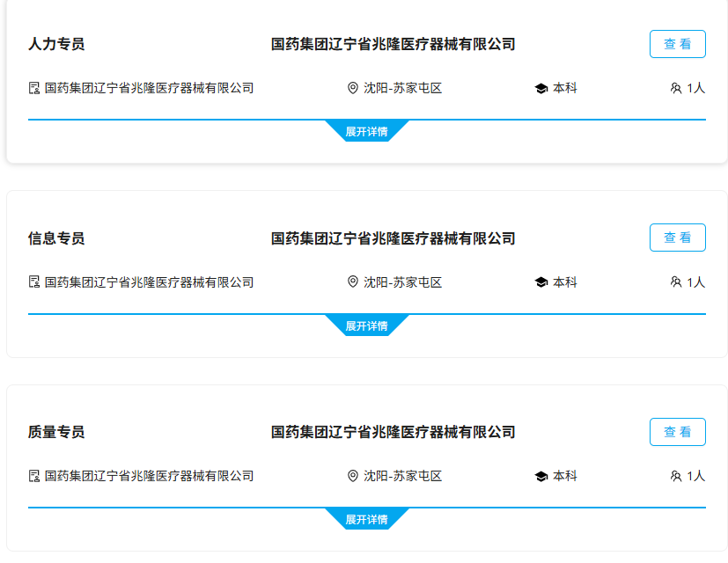Image resolution: width=728 pixels, height=563 pixels.
Task: Expand 展开详情 for the 信息专员 job
Action: tap(367, 325)
